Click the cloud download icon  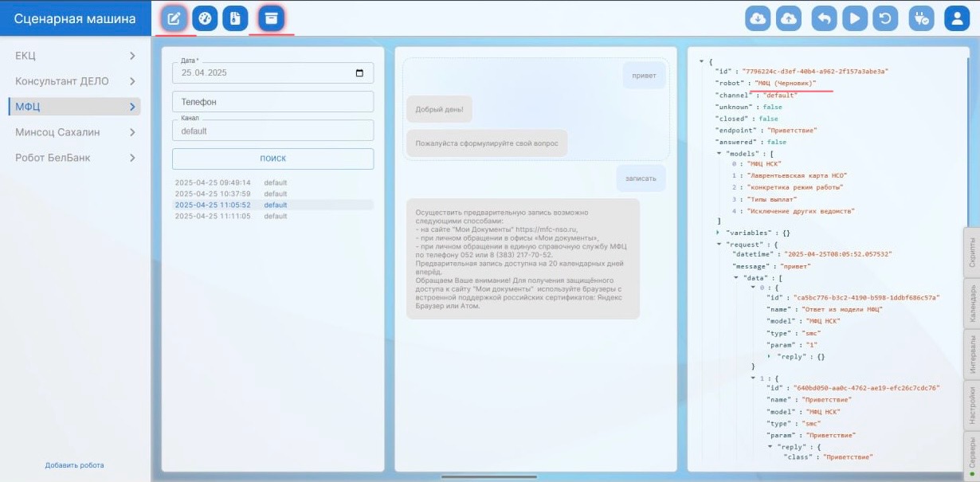758,18
